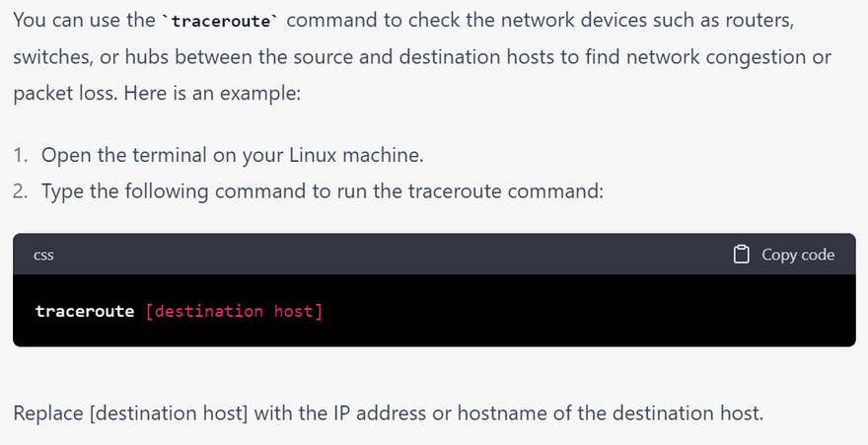The height and width of the screenshot is (445, 868).
Task: Click the dark header bar of the code block
Action: [x=434, y=254]
